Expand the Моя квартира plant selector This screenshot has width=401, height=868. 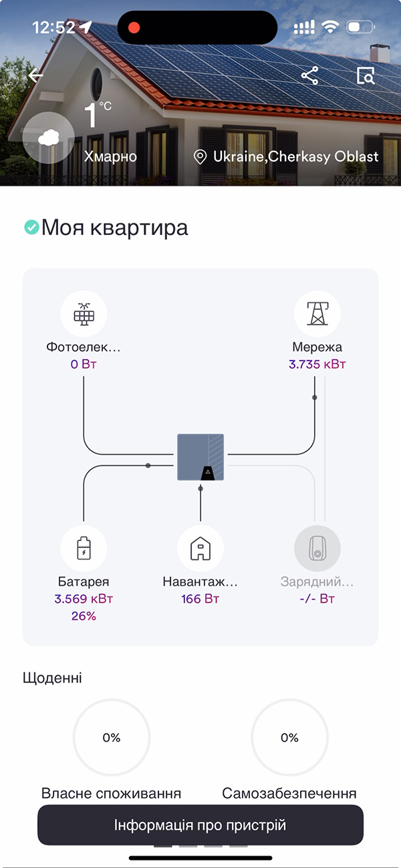(115, 228)
